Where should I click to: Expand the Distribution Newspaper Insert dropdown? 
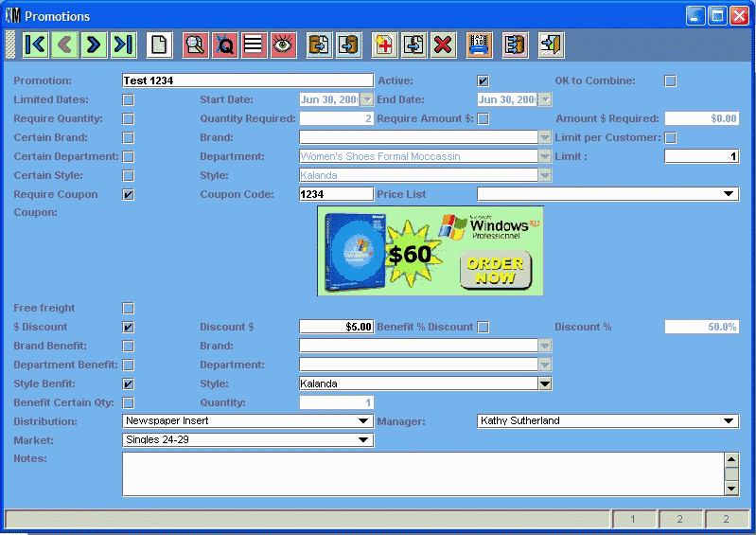click(363, 420)
